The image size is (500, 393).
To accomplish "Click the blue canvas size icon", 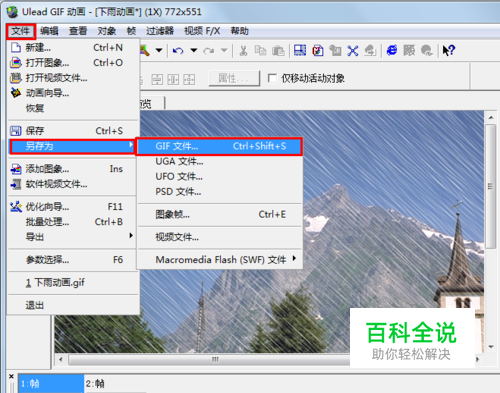I will click(300, 51).
